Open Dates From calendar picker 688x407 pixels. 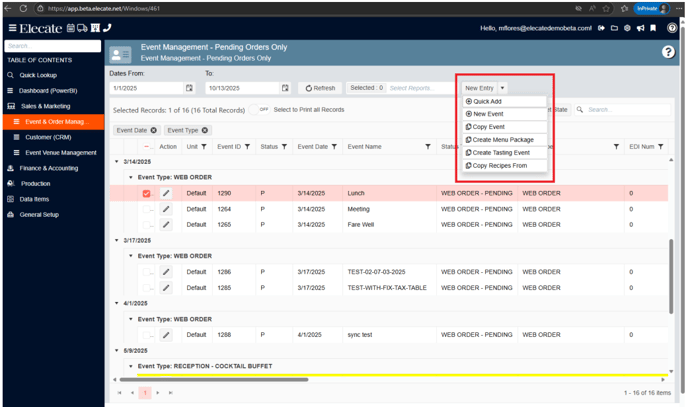coord(189,88)
